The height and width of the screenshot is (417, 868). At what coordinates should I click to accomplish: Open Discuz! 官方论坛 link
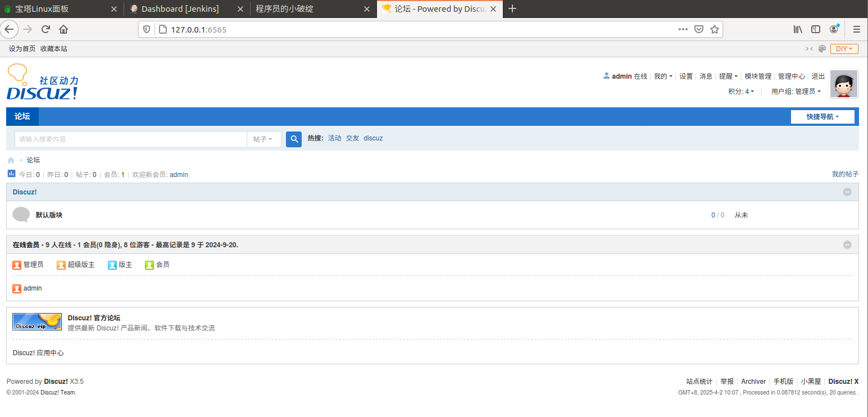click(x=94, y=318)
